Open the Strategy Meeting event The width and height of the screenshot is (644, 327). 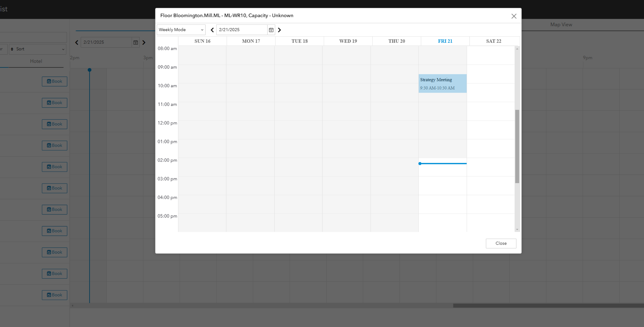(x=442, y=84)
